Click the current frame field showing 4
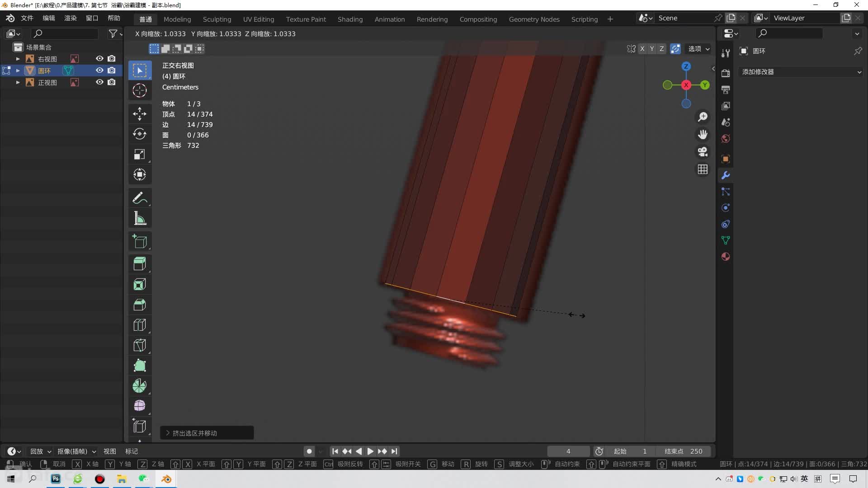This screenshot has height=488, width=868. coord(568,451)
